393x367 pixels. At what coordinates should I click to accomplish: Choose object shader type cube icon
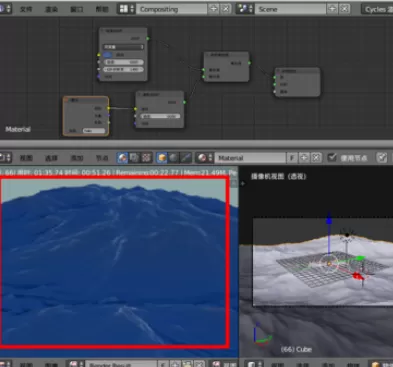click(x=162, y=158)
